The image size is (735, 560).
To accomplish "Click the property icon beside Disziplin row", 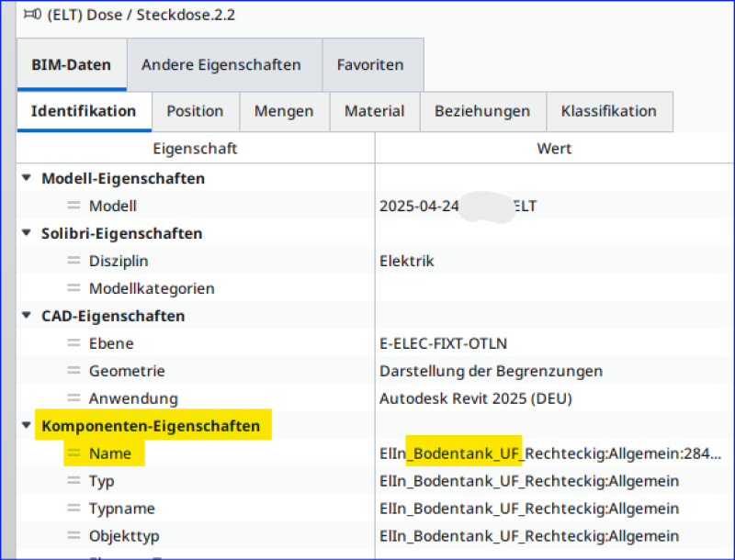I will coord(74,262).
